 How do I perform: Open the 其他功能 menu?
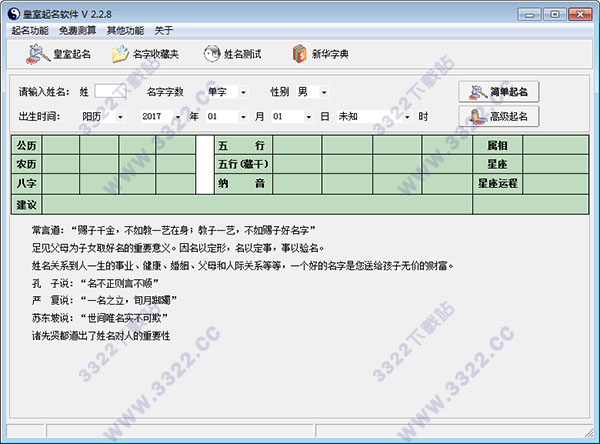click(x=126, y=31)
